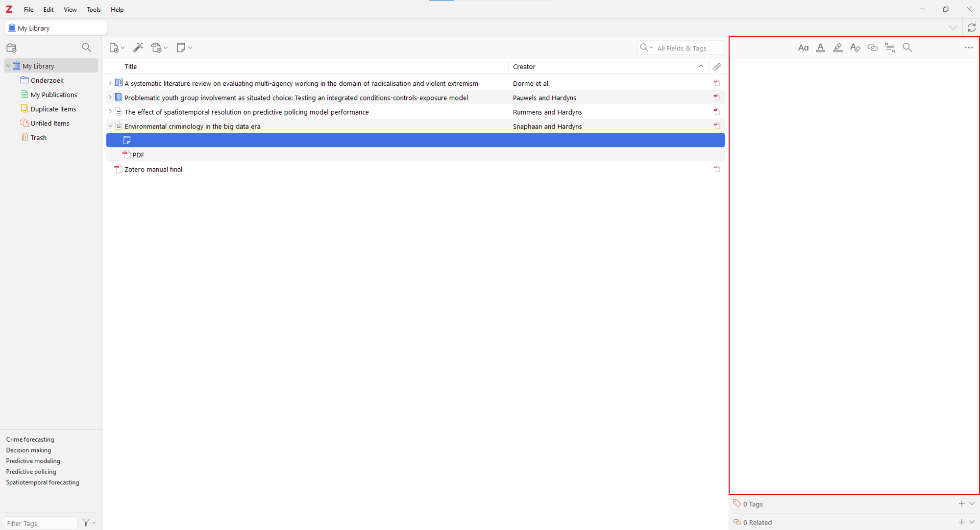Viewport: 980px width, 530px height.
Task: Select the highlighted child note row
Action: 416,140
